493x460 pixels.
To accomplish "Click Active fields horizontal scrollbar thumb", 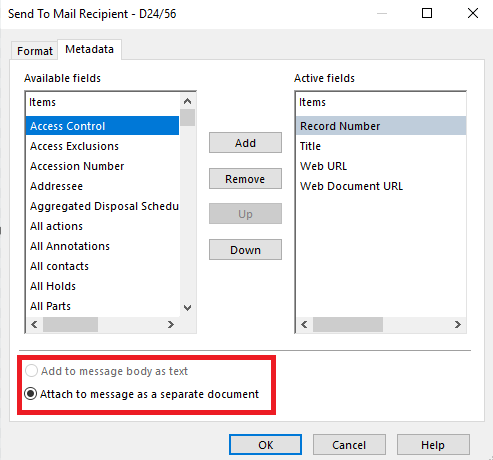I will tap(348, 324).
